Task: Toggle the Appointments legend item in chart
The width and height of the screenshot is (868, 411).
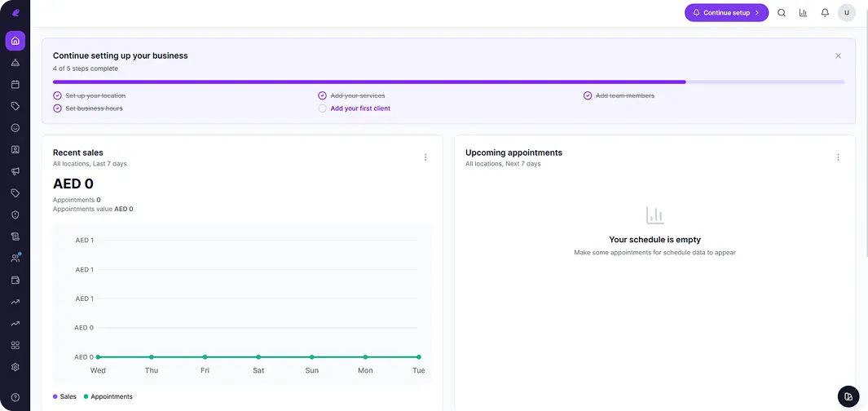Action: pos(108,396)
